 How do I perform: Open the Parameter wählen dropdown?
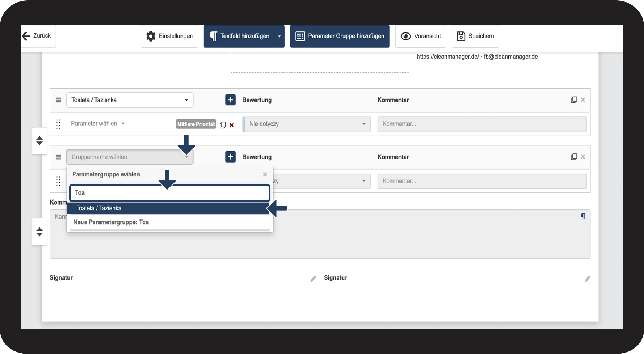click(x=98, y=124)
